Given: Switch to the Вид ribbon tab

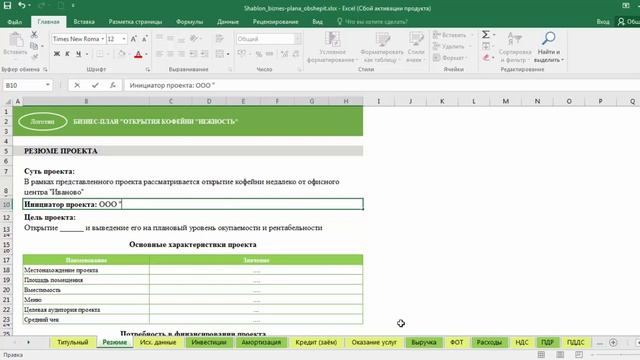Looking at the screenshot, I should click(318, 22).
